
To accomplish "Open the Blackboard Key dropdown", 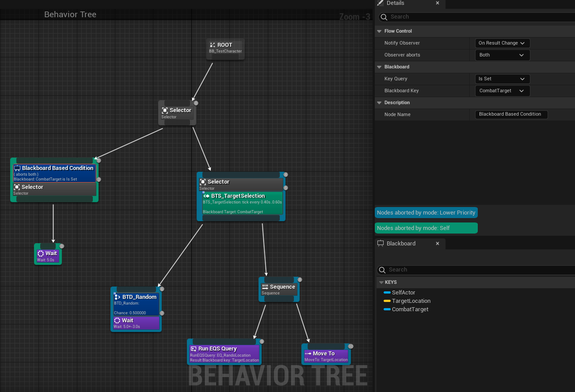I will pos(502,91).
